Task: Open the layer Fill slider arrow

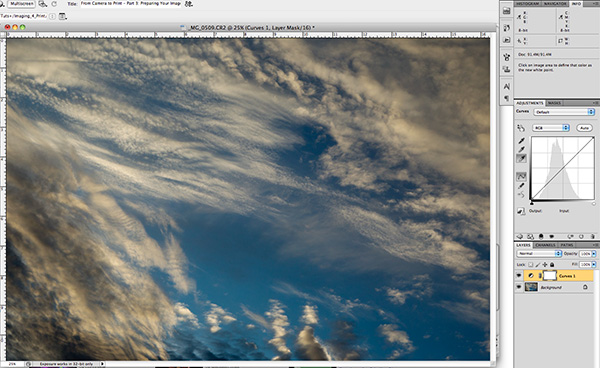Action: 594,264
